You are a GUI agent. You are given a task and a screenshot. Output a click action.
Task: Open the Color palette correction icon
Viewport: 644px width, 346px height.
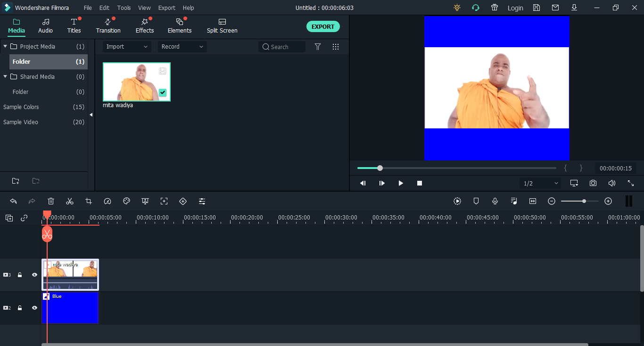[126, 201]
